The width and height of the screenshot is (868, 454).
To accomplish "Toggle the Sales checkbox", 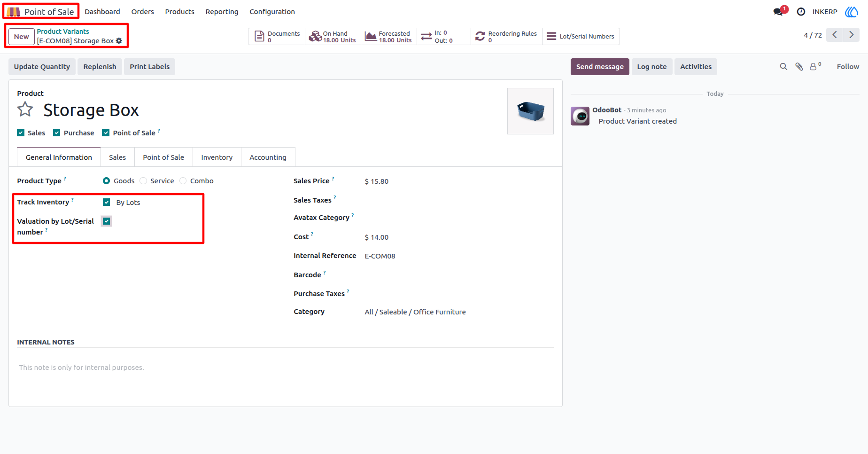I will 21,133.
